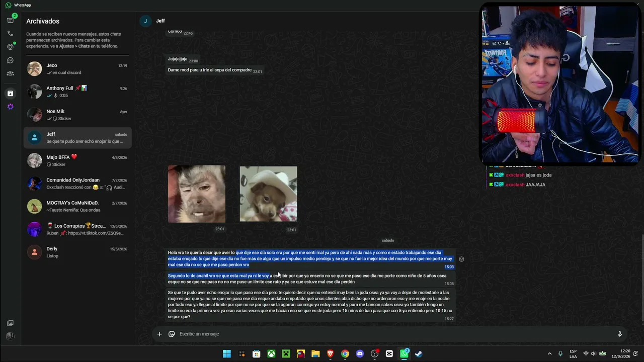Image resolution: width=644 pixels, height=362 pixels.
Task: Open the Comunidad OnlyJordaan chat
Action: [x=77, y=184]
